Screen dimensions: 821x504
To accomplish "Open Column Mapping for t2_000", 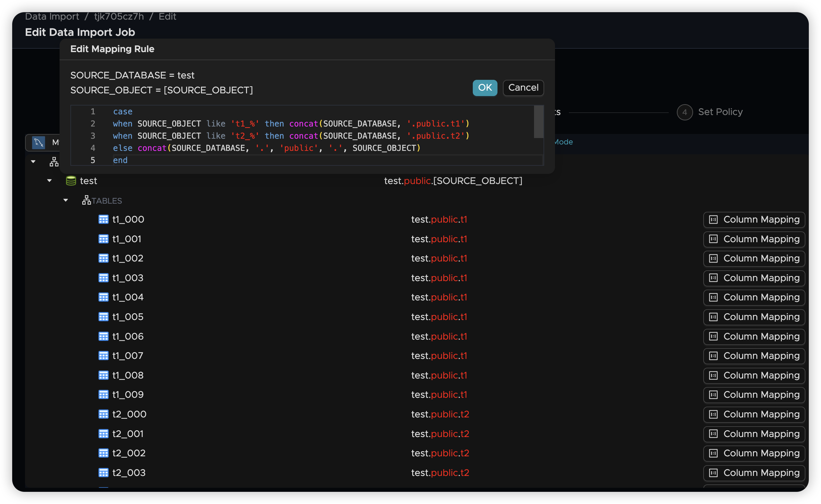I will tap(754, 415).
